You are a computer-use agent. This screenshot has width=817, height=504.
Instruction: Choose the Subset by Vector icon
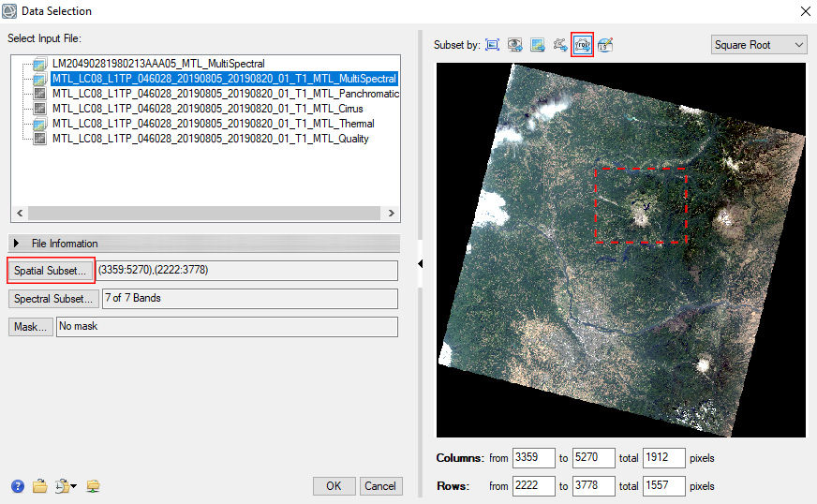tap(559, 45)
